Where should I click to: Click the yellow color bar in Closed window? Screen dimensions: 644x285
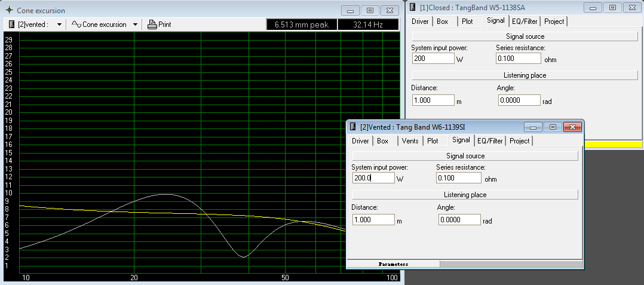point(612,145)
